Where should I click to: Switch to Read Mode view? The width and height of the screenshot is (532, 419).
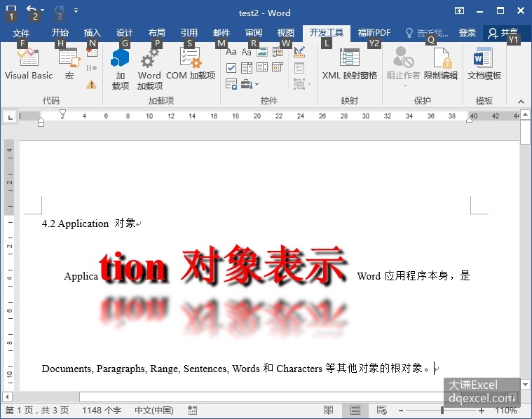point(328,410)
